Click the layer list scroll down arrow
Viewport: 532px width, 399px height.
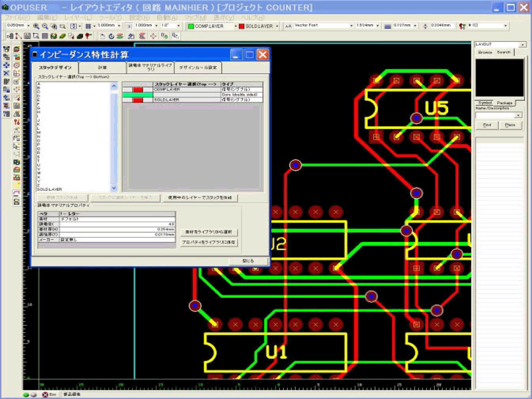[x=114, y=188]
